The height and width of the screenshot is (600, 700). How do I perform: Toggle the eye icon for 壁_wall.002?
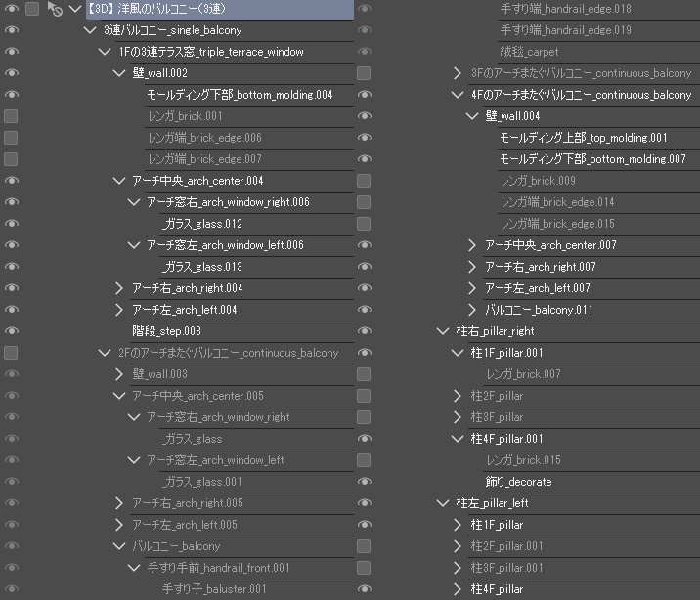click(11, 72)
